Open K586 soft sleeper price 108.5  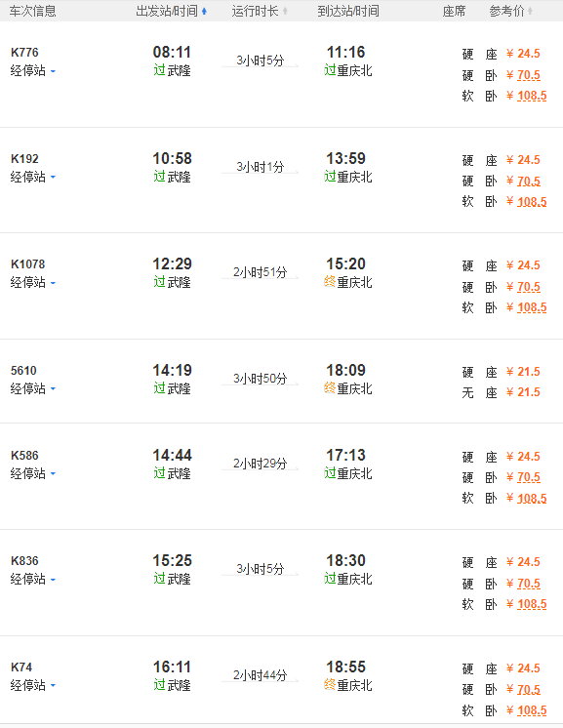(532, 499)
